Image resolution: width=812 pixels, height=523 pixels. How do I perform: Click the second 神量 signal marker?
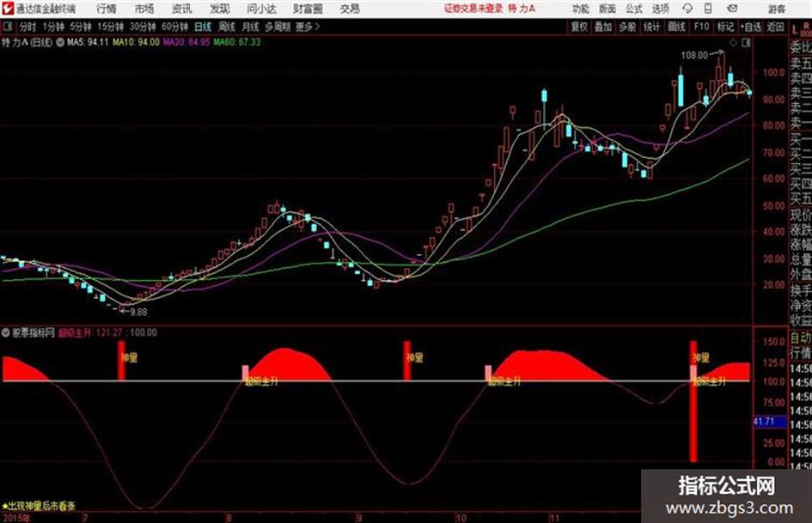coord(415,358)
